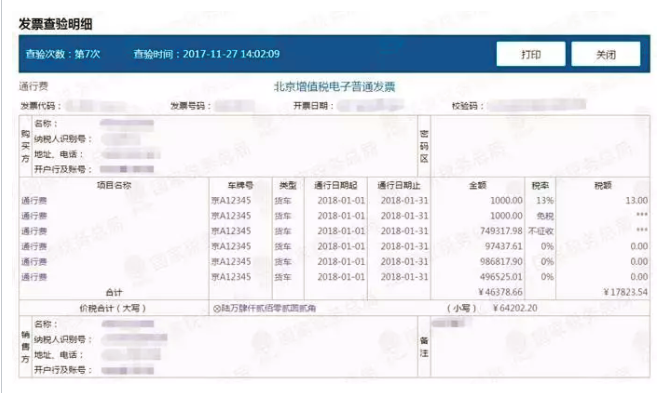Click the 免税 tax rate cell
The width and height of the screenshot is (657, 393).
click(x=545, y=216)
